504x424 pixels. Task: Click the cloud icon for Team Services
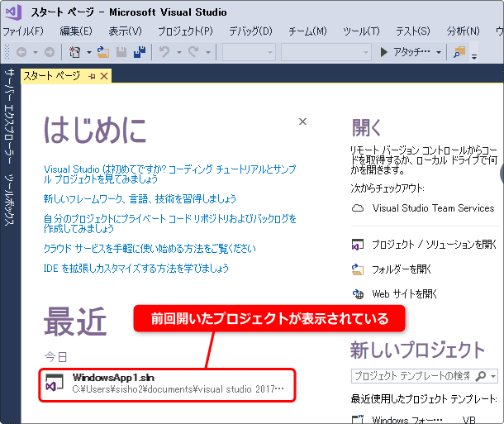(x=358, y=208)
